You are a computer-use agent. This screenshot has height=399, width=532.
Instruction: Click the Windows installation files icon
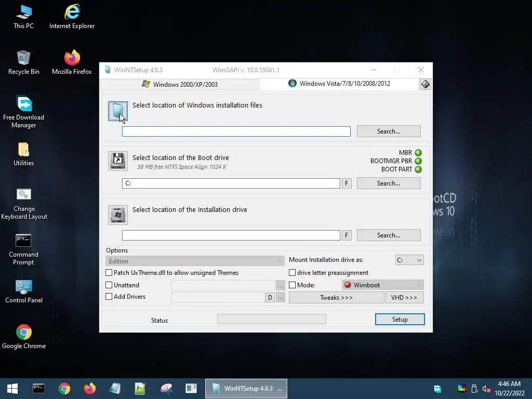(x=118, y=111)
